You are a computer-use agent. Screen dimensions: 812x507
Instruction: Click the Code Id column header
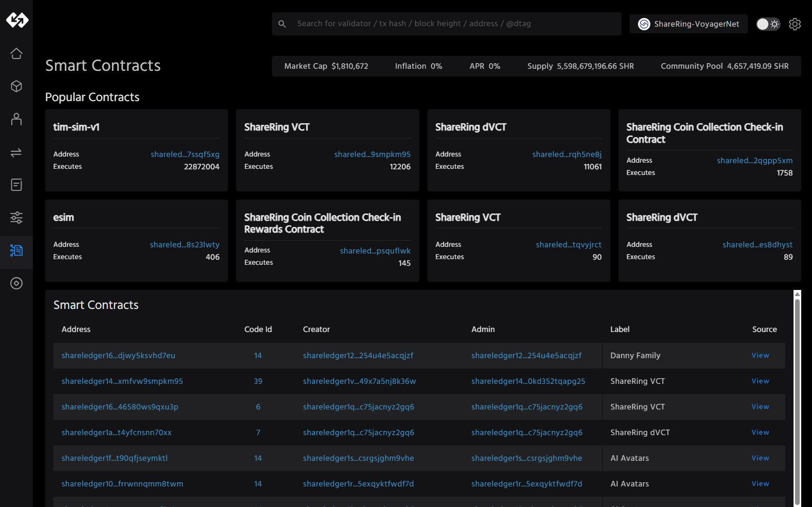(x=258, y=329)
